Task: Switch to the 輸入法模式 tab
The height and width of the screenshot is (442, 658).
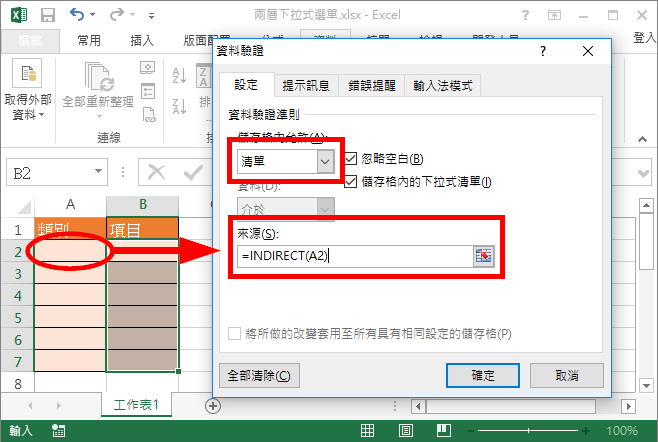Action: point(443,86)
